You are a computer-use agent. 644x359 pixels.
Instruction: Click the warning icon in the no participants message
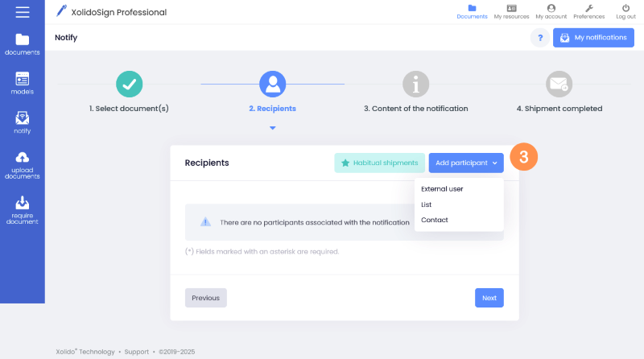(x=205, y=222)
